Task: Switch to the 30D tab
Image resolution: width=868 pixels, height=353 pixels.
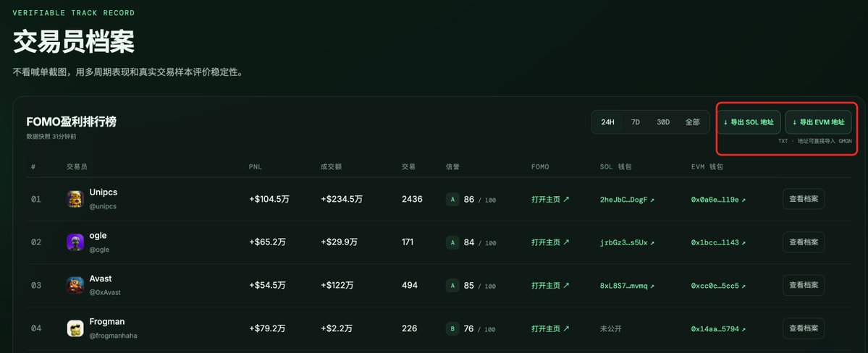Action: click(x=663, y=122)
